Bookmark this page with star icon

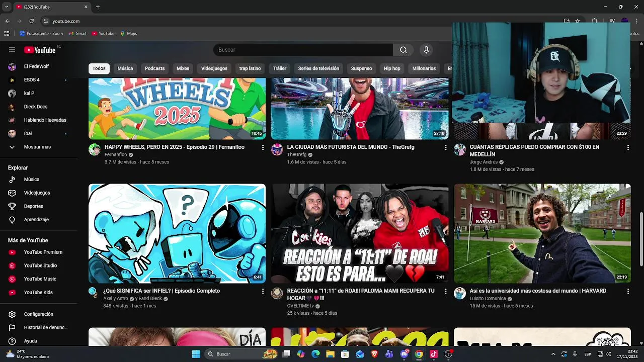[578, 21]
